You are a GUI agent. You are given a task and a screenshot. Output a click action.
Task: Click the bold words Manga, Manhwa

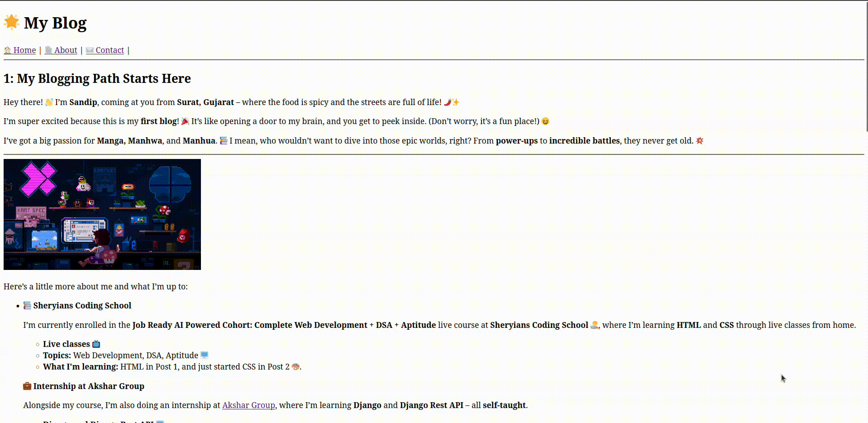click(x=129, y=141)
